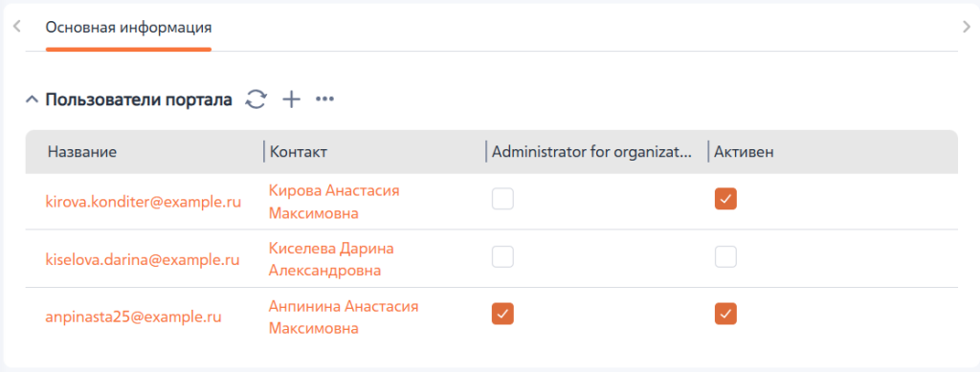
Task: Open contact Киселева Дарина Александровна
Action: coord(331,260)
